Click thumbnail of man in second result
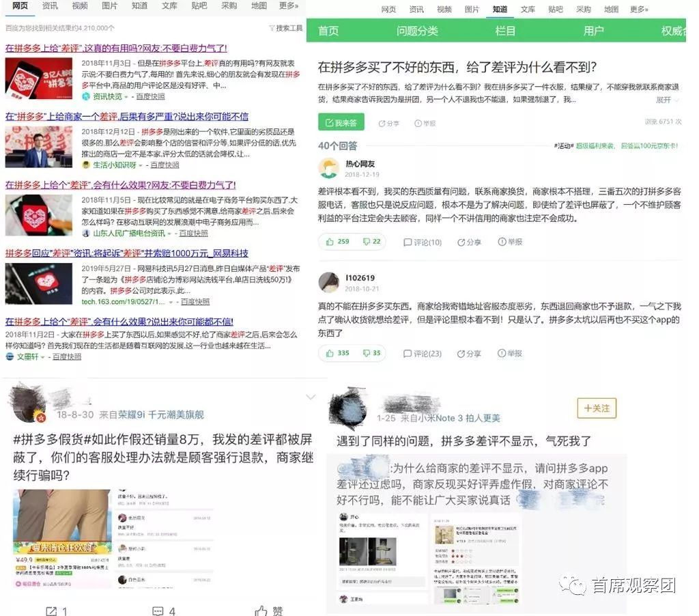Viewport: 699px width, 616px height. [39, 147]
